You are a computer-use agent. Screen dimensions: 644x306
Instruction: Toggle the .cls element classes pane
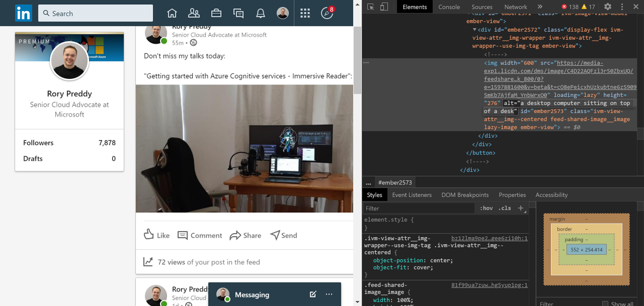tap(505, 208)
